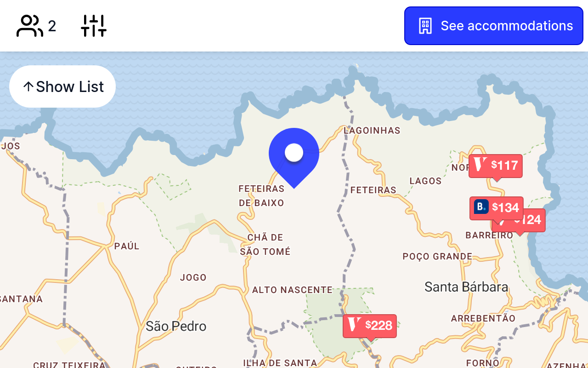This screenshot has width=588, height=368.
Task: Open the guests count selector icon
Action: 30,26
